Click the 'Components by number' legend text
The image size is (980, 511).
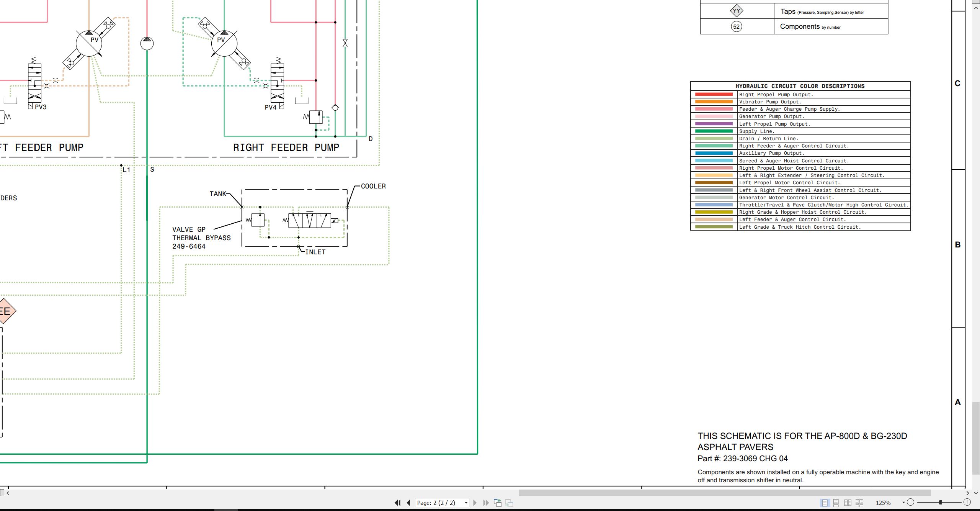[x=810, y=27]
